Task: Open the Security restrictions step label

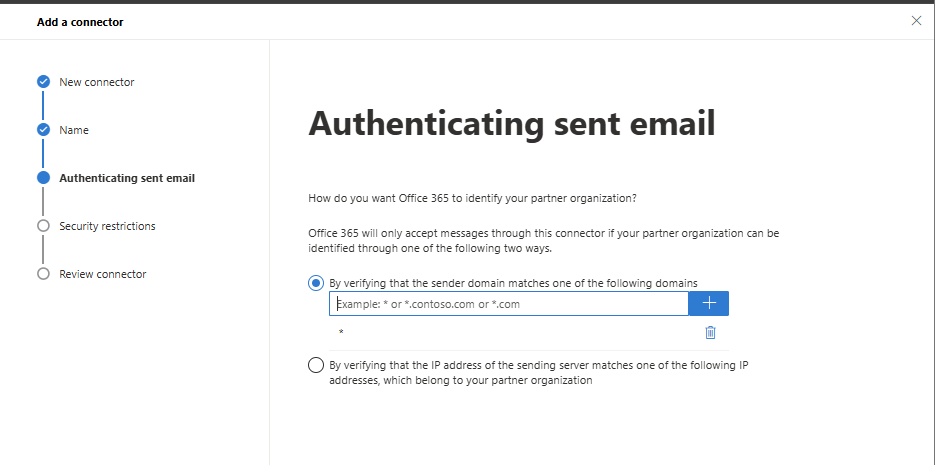Action: click(x=107, y=226)
